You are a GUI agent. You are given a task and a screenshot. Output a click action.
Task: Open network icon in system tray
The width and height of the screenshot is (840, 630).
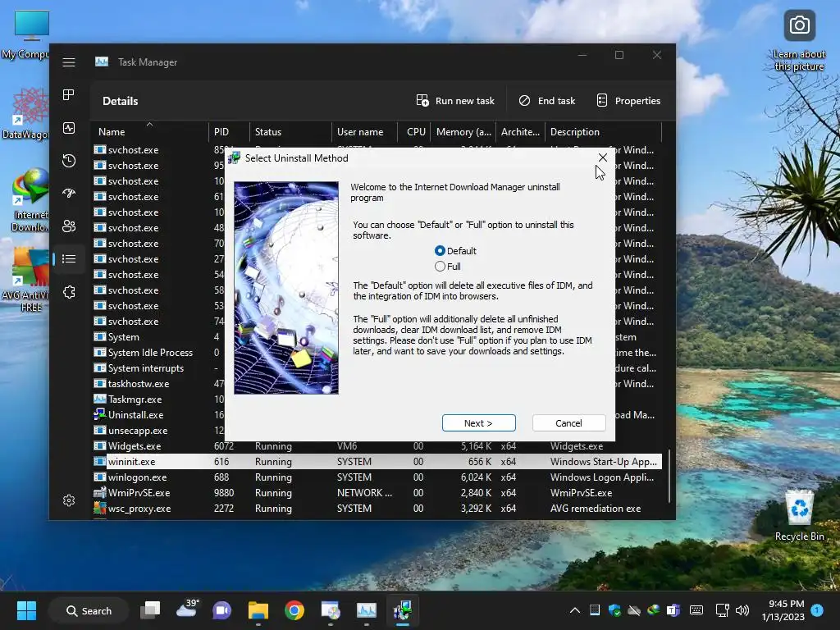pos(722,610)
